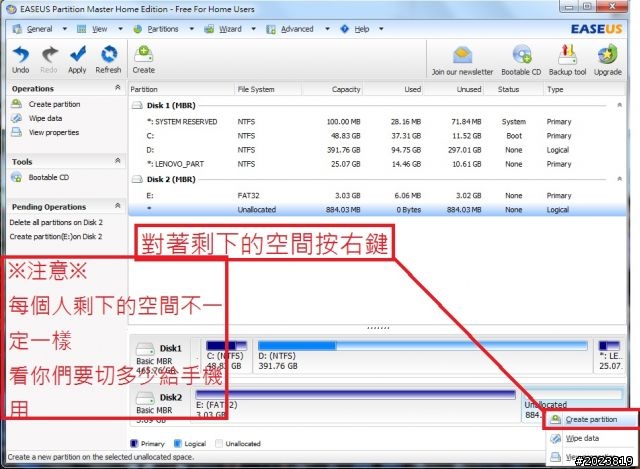
Task: Sort by Capacity column header
Action: tap(332, 89)
